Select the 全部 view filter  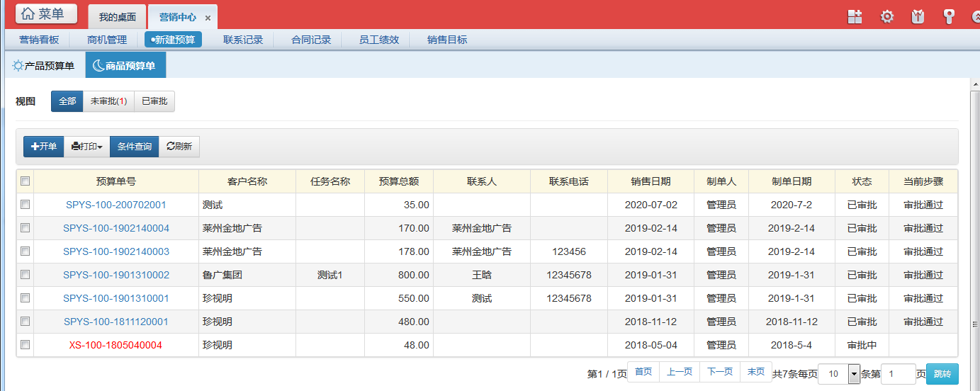click(67, 101)
